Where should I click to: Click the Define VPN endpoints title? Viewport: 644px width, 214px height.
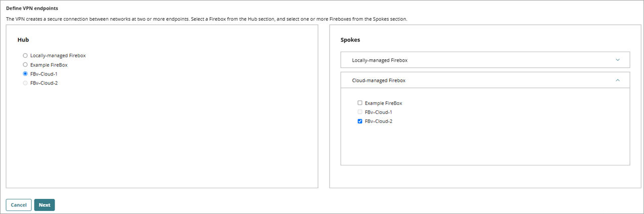coord(32,8)
